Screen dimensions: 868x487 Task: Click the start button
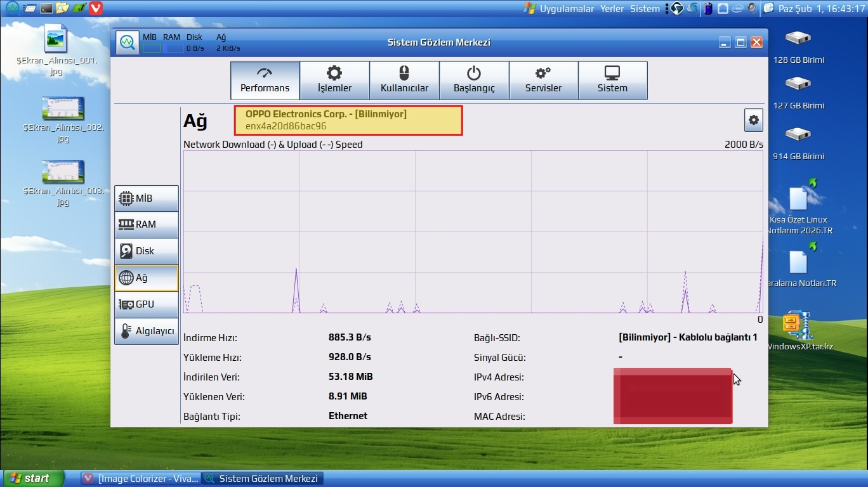[x=33, y=478]
